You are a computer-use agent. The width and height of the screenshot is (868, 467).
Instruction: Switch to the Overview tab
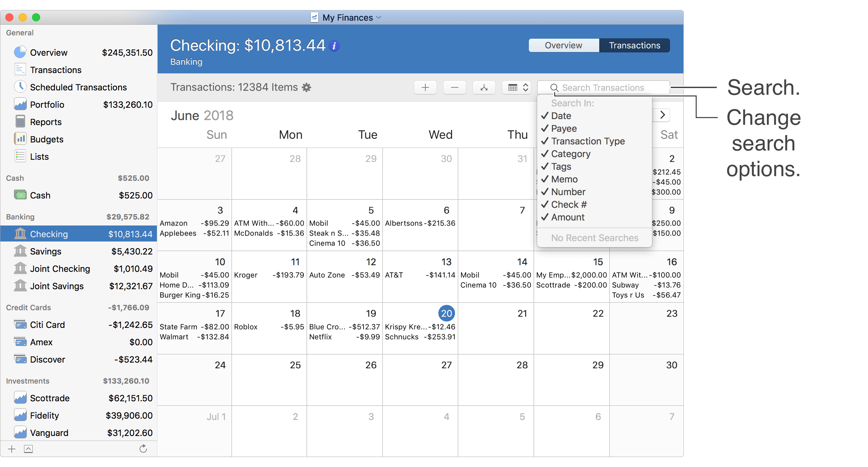563,45
